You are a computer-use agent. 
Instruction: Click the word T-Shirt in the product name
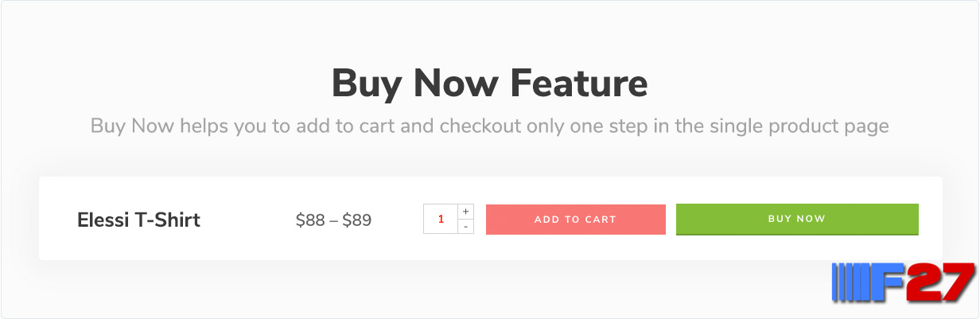[168, 220]
